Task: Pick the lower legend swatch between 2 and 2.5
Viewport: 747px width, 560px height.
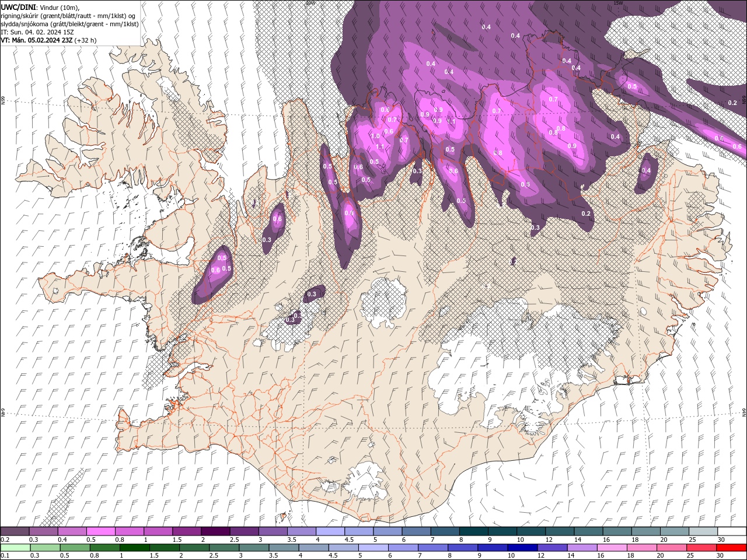Action: coord(194,548)
